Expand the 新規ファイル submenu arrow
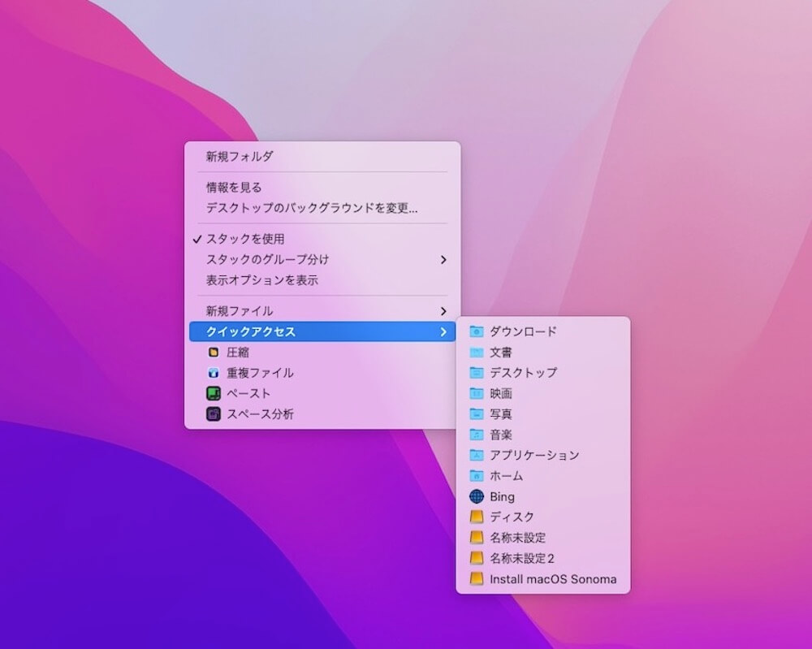 point(443,311)
